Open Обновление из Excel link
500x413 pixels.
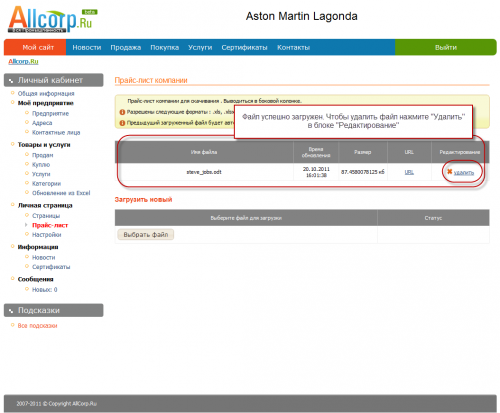[x=61, y=193]
